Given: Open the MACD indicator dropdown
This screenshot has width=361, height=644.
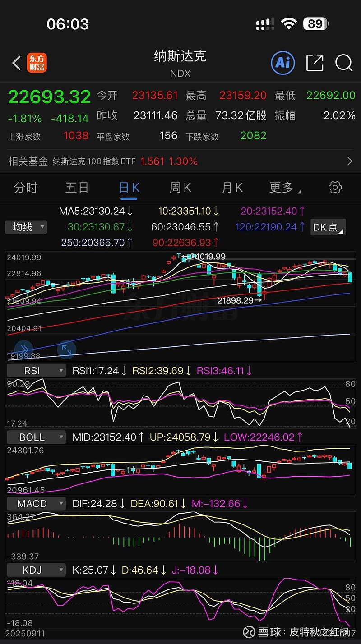Looking at the screenshot, I should (x=36, y=503).
